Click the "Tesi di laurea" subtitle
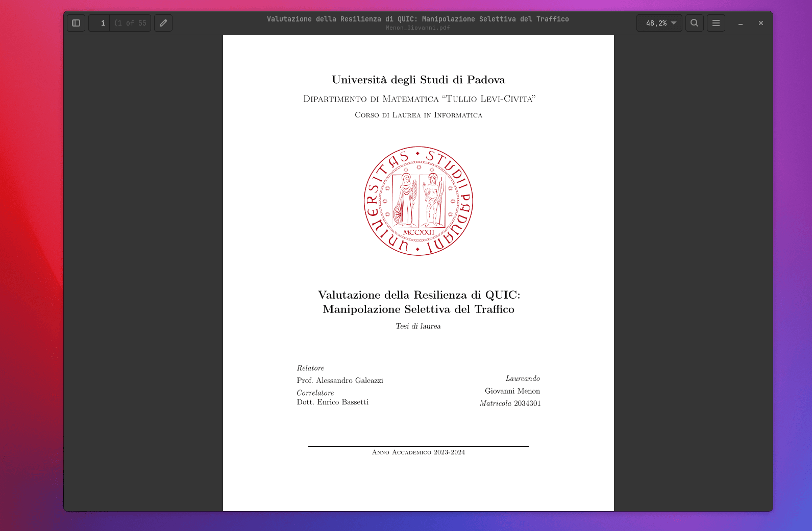The width and height of the screenshot is (812, 531). coord(418,326)
